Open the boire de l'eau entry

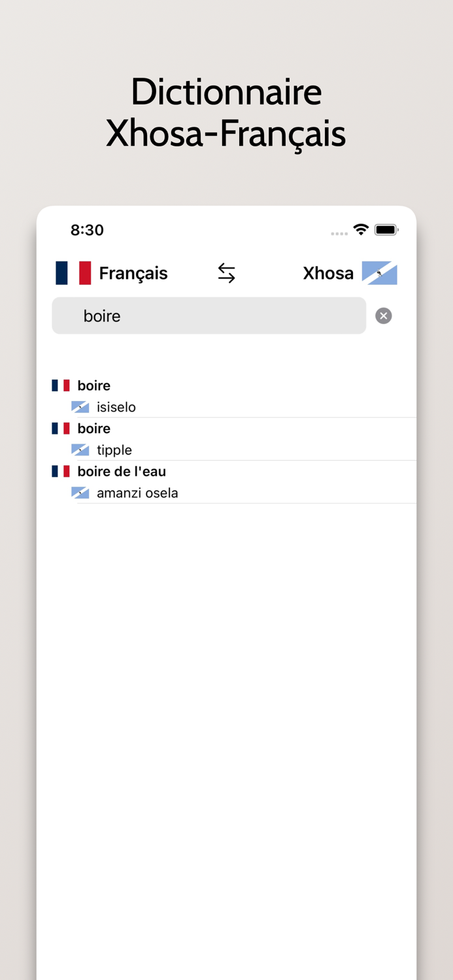[x=121, y=471]
